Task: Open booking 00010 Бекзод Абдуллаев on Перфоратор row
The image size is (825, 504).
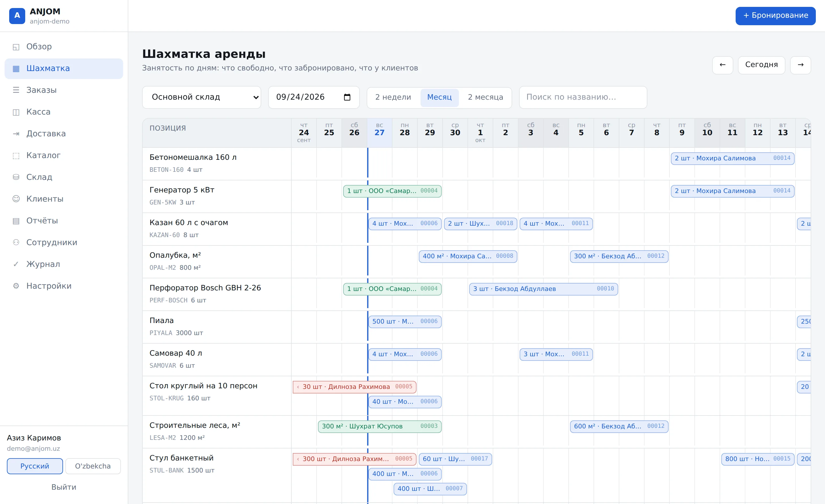Action: point(543,289)
